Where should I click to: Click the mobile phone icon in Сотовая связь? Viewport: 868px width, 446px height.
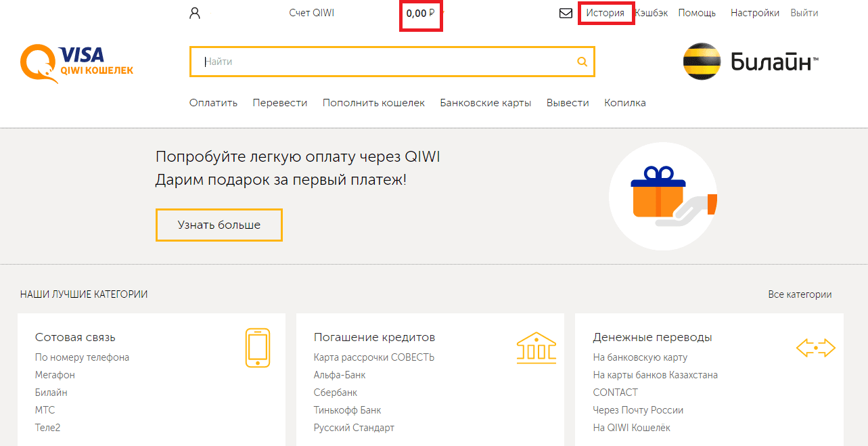coord(258,348)
